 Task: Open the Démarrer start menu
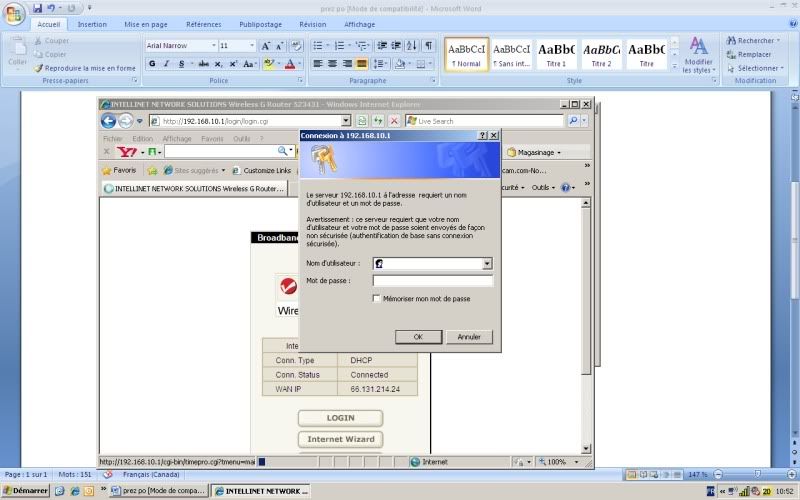coord(25,491)
